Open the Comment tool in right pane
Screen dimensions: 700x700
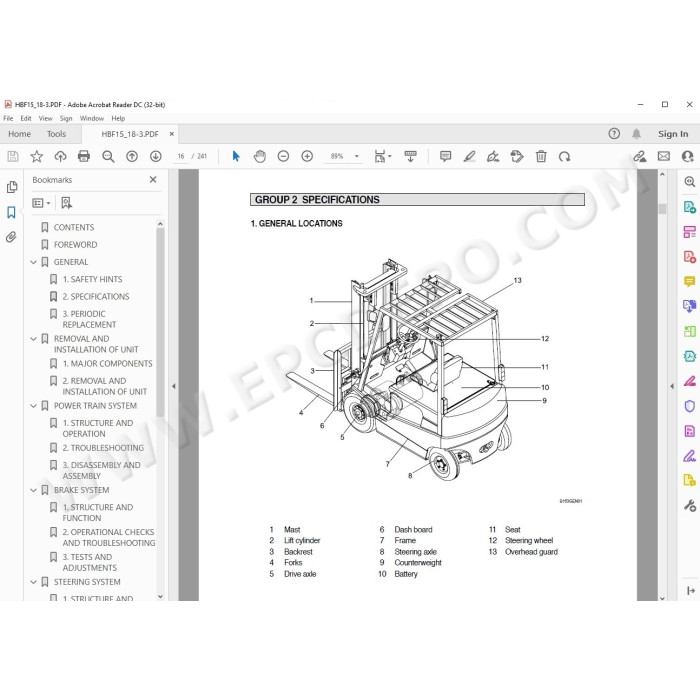click(690, 281)
